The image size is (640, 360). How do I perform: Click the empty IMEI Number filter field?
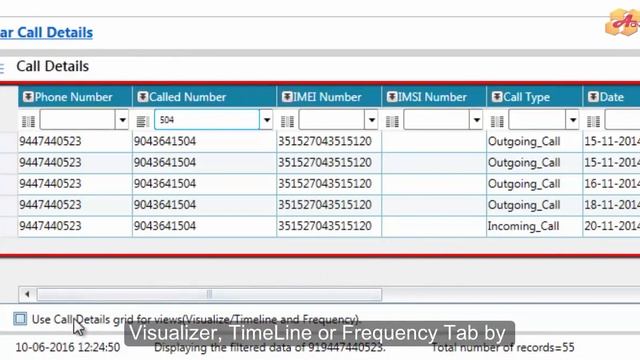[x=332, y=120]
